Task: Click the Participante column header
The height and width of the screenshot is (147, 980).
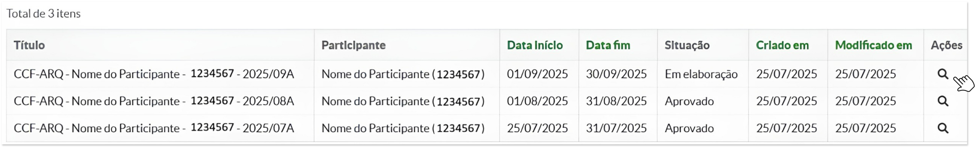Action: coord(354,45)
